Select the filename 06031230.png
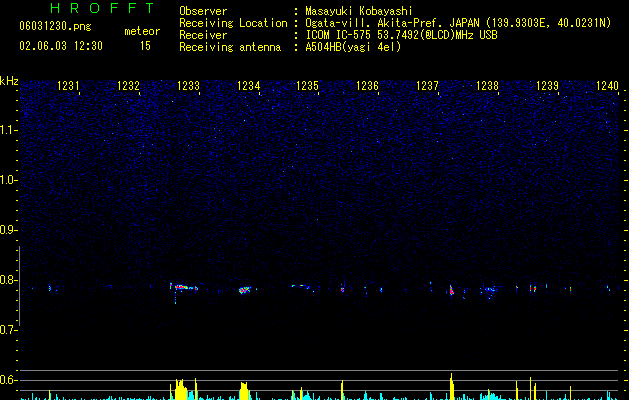629x400 pixels. point(55,26)
